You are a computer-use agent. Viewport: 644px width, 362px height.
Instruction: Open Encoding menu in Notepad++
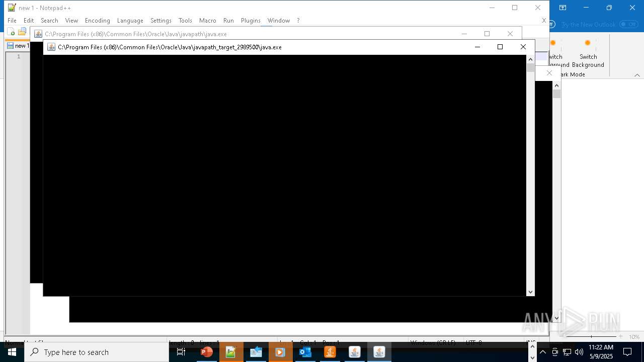click(x=98, y=21)
